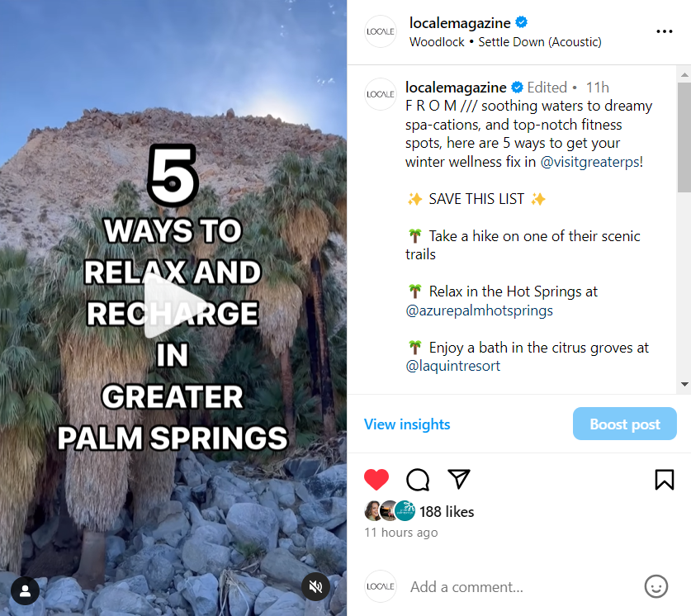The width and height of the screenshot is (691, 616).
Task: Open the three-dot more options menu
Action: point(664,31)
